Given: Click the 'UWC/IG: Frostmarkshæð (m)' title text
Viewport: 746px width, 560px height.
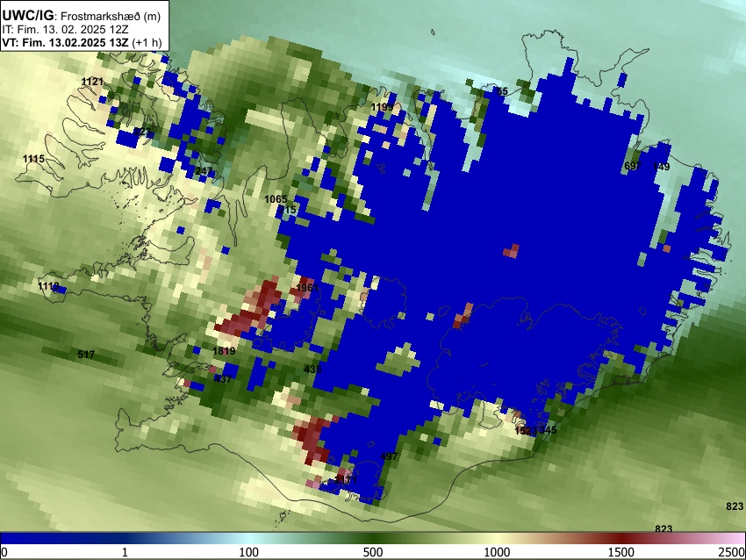Looking at the screenshot, I should click(x=82, y=16).
